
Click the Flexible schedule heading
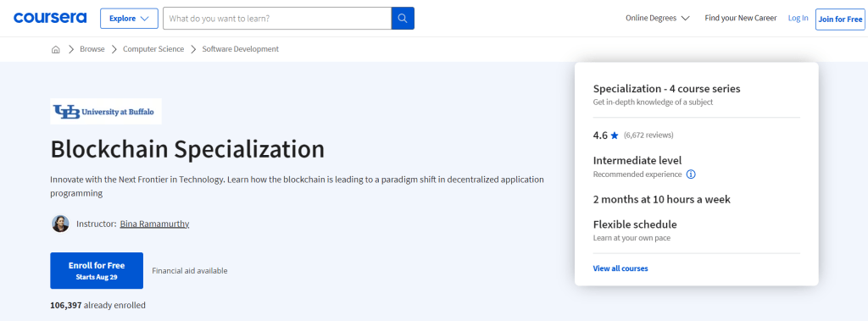[635, 224]
